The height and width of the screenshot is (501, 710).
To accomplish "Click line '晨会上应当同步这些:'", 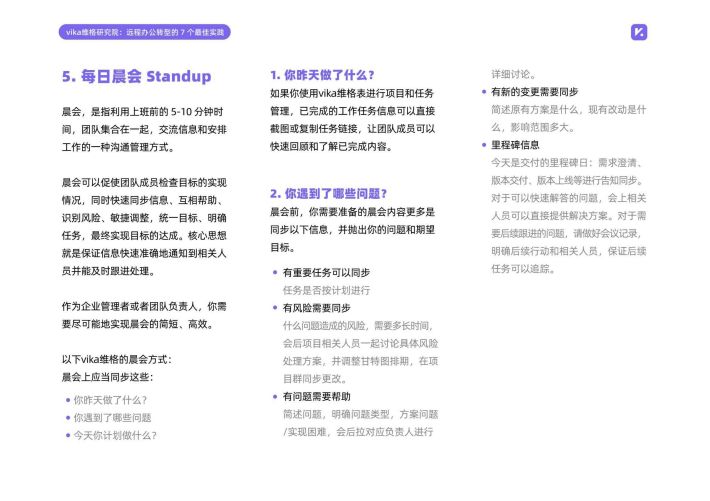I will pos(107,377).
